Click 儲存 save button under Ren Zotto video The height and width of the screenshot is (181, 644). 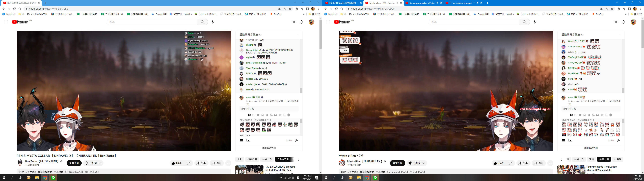(217, 163)
